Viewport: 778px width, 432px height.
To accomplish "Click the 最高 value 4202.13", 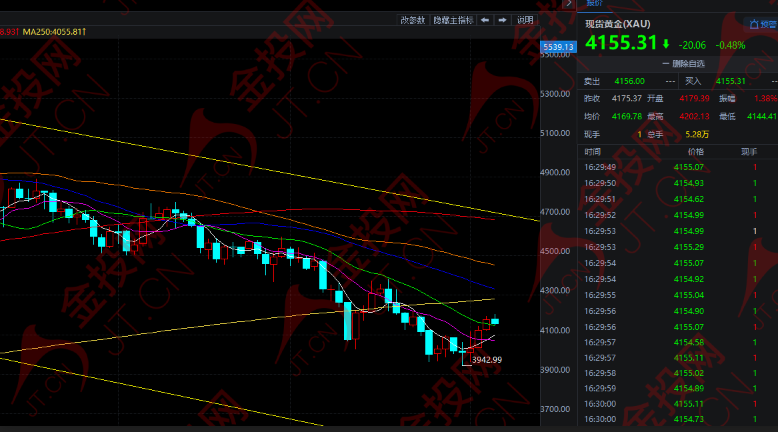I will tap(694, 116).
